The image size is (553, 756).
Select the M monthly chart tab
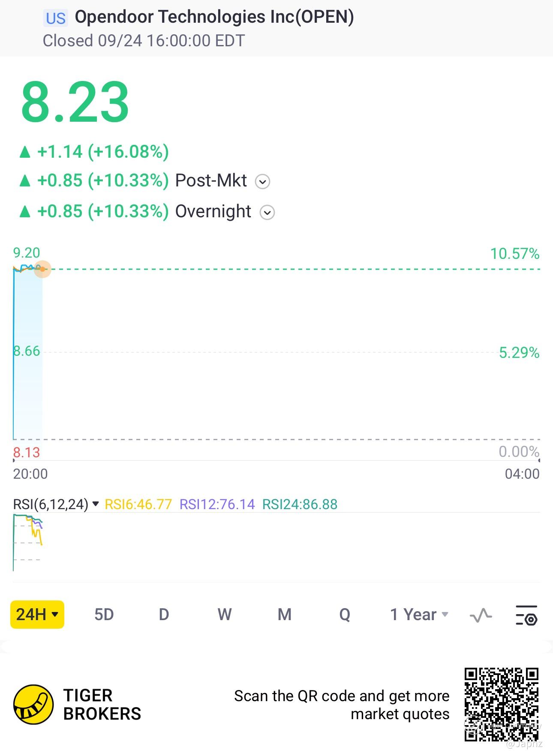point(285,615)
